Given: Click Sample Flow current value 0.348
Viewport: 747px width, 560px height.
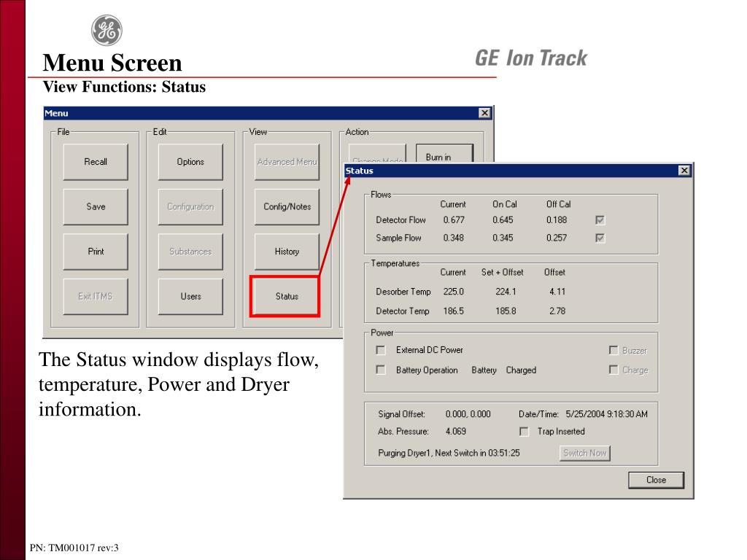Looking at the screenshot, I should tap(454, 238).
